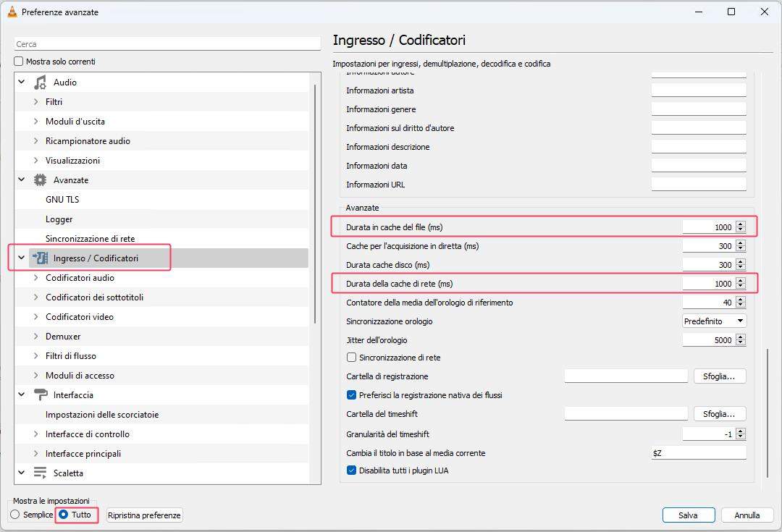Click the Audio category music note icon
Image resolution: width=782 pixels, height=532 pixels.
pyautogui.click(x=41, y=83)
